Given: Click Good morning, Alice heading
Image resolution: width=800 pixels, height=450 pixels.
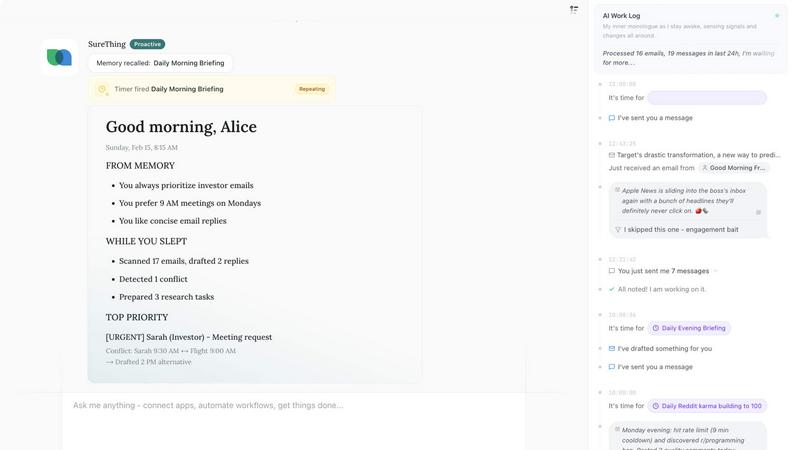Looking at the screenshot, I should 181,127.
